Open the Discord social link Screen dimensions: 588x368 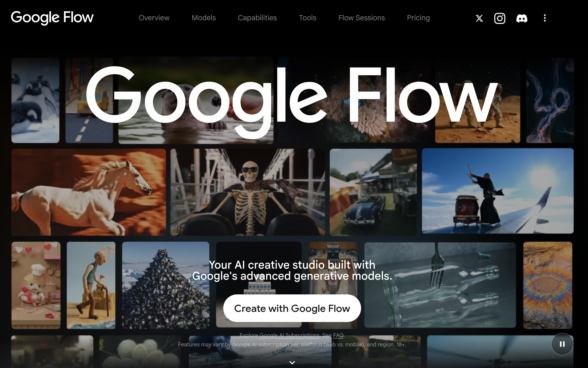pyautogui.click(x=522, y=18)
